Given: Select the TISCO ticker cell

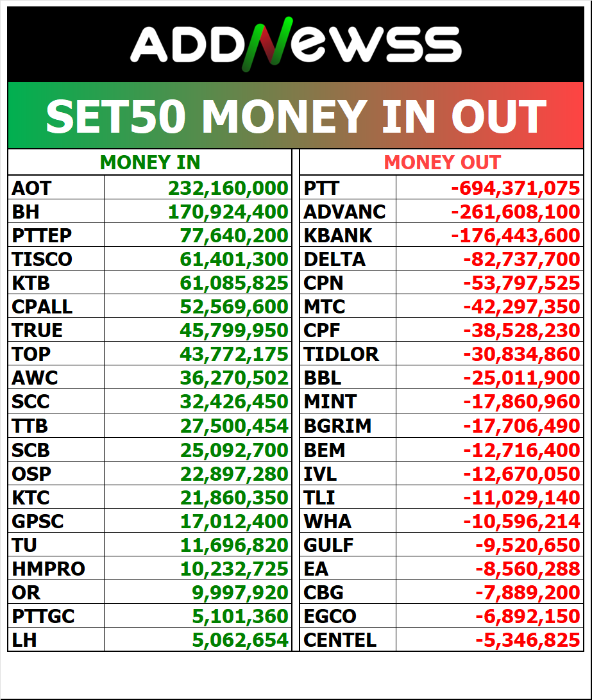Looking at the screenshot, I should pos(42,259).
